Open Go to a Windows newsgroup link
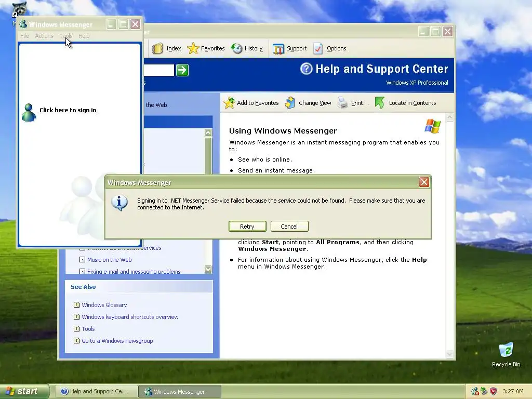This screenshot has height=399, width=532. tap(117, 341)
